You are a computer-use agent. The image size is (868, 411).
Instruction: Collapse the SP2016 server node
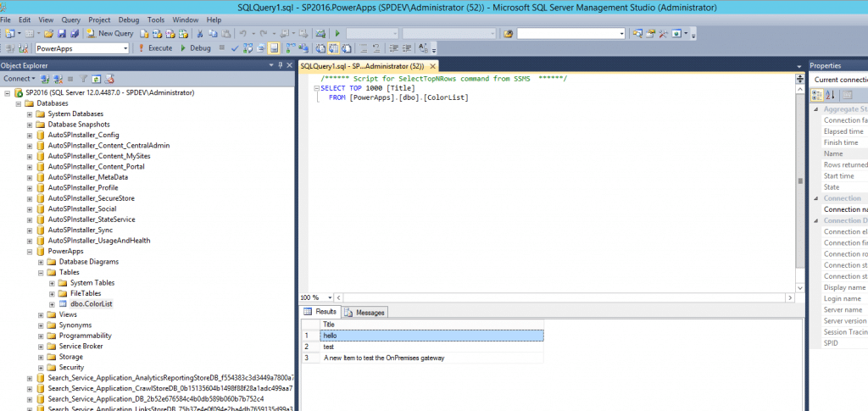(x=7, y=92)
